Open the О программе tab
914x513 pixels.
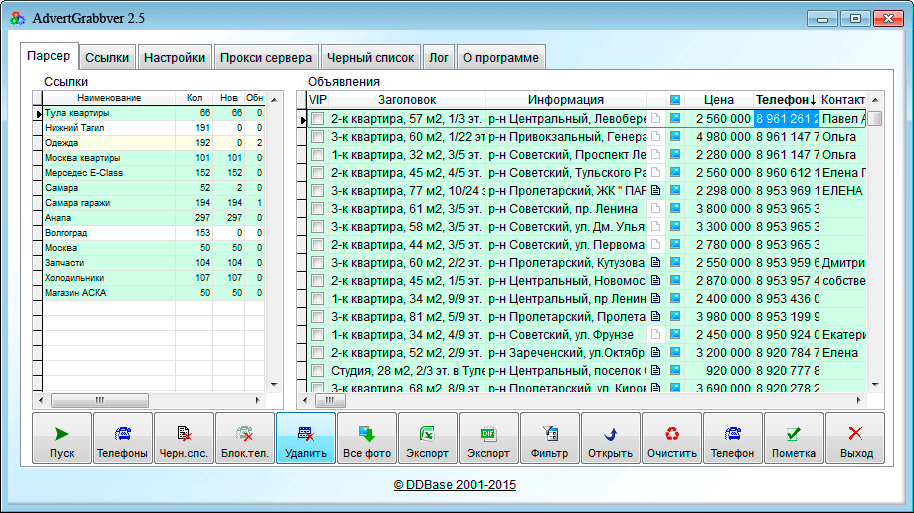[x=501, y=58]
